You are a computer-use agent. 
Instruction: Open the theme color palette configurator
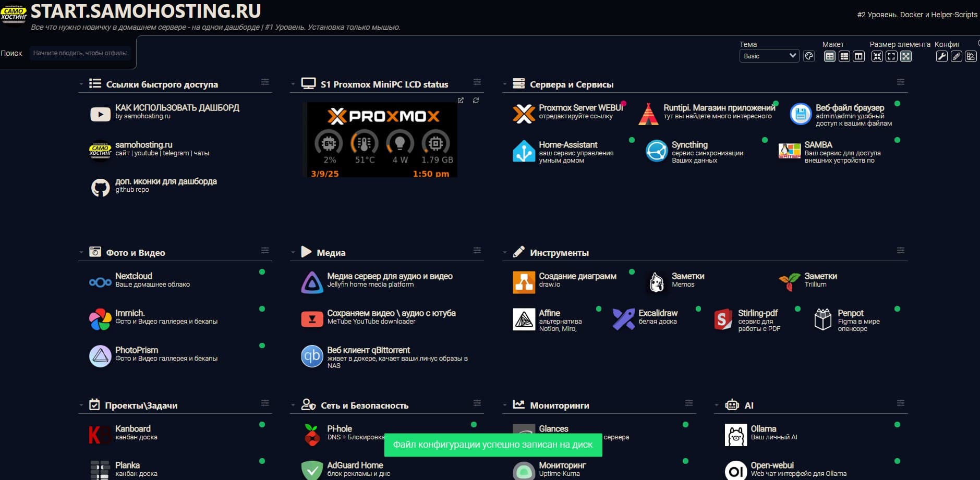click(809, 56)
